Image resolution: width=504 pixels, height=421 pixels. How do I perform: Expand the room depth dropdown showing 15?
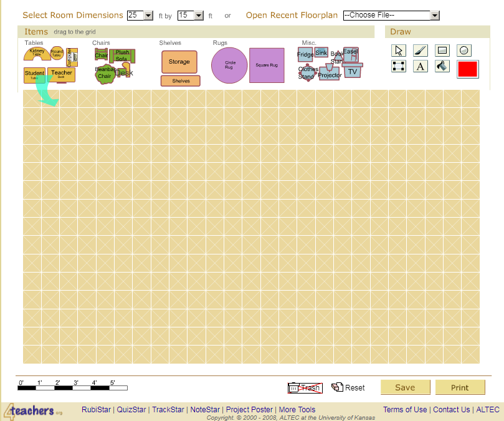coord(199,16)
